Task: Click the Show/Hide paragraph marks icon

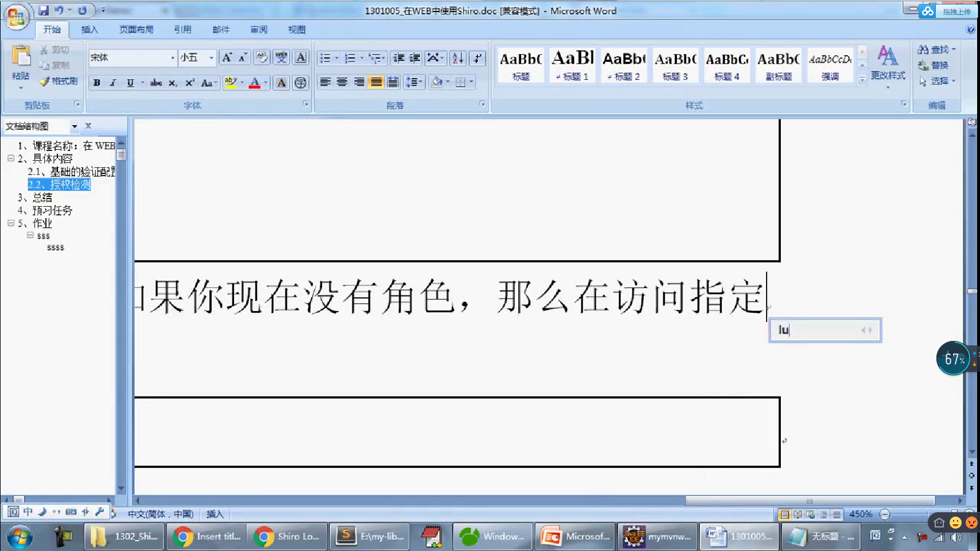Action: [477, 58]
